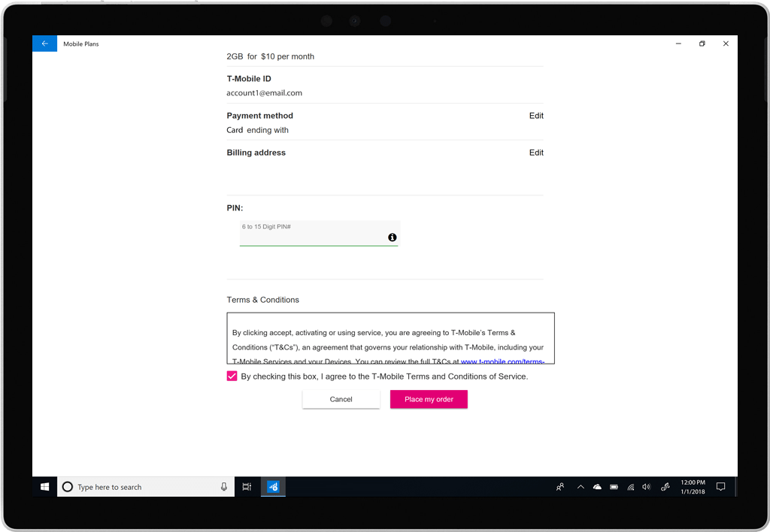
Task: Open the t-mobile.com terms hyperlink
Action: (502, 361)
